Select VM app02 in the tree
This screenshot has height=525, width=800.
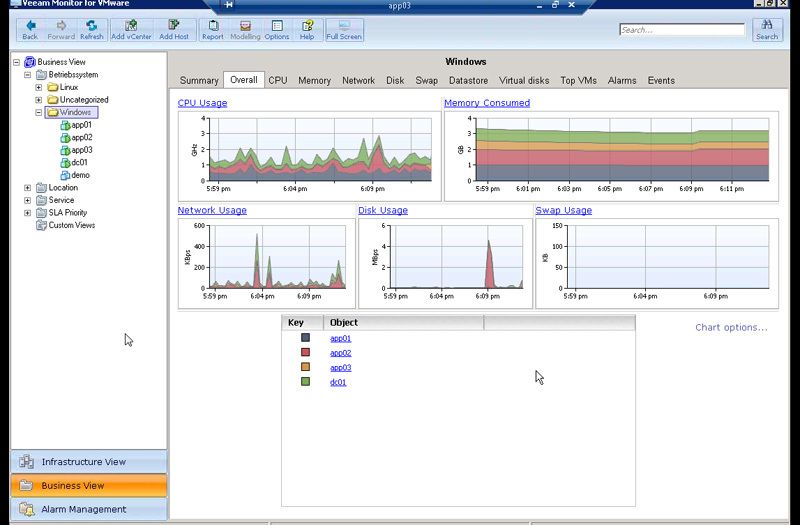(82, 137)
